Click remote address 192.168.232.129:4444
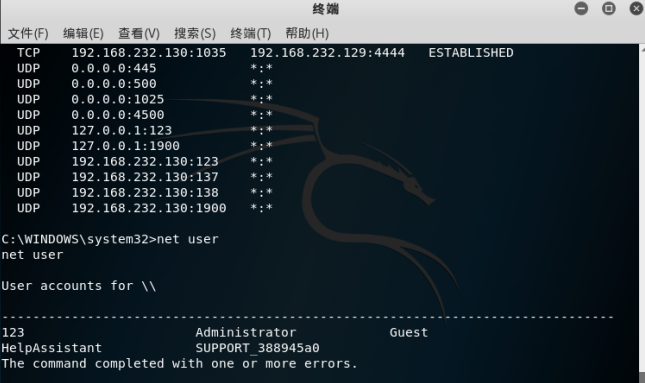This screenshot has height=383, width=645. point(327,53)
